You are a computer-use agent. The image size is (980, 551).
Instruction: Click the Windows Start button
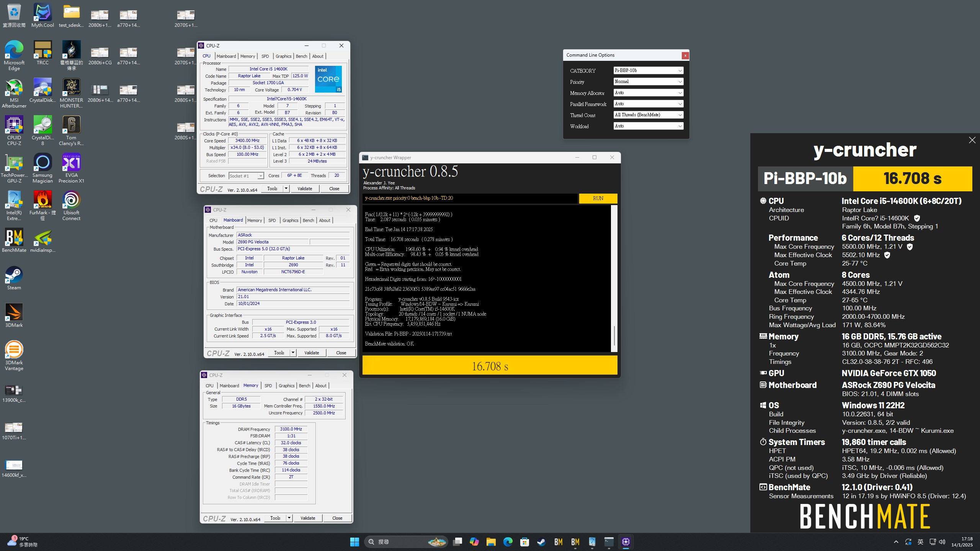pyautogui.click(x=354, y=542)
